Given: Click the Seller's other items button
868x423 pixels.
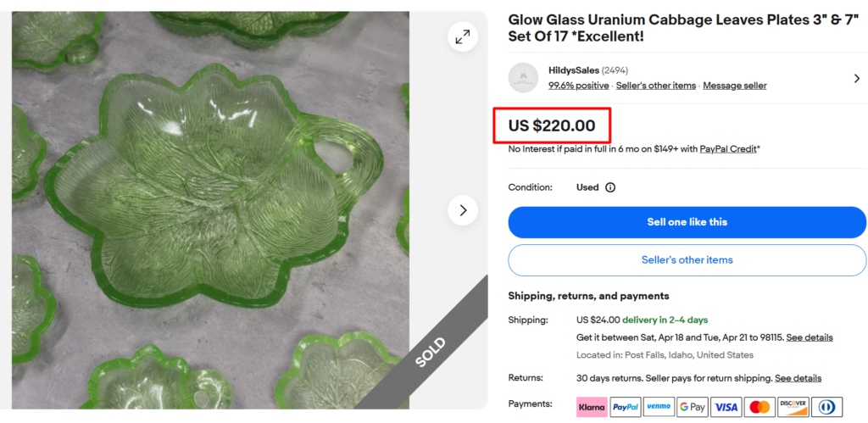Looking at the screenshot, I should [x=687, y=260].
